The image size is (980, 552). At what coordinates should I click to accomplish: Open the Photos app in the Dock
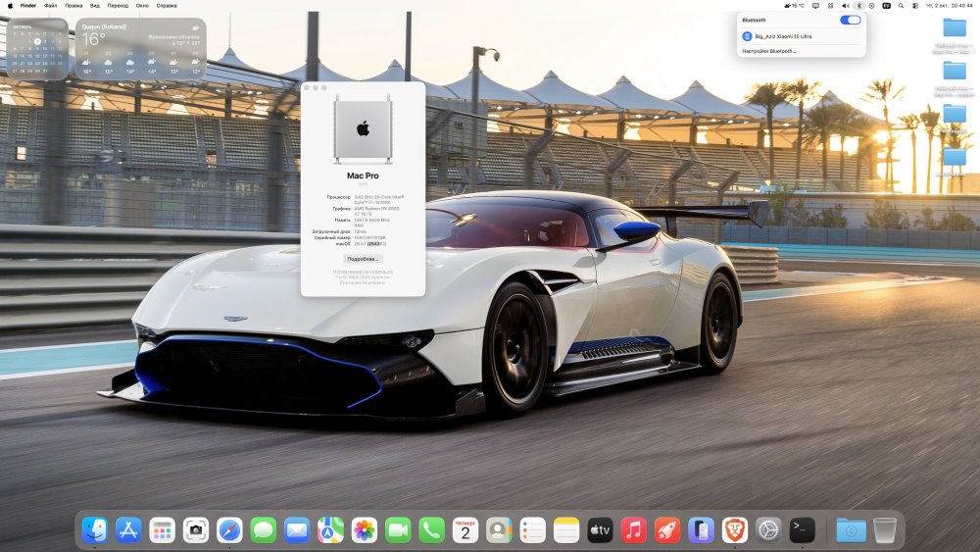pyautogui.click(x=365, y=530)
